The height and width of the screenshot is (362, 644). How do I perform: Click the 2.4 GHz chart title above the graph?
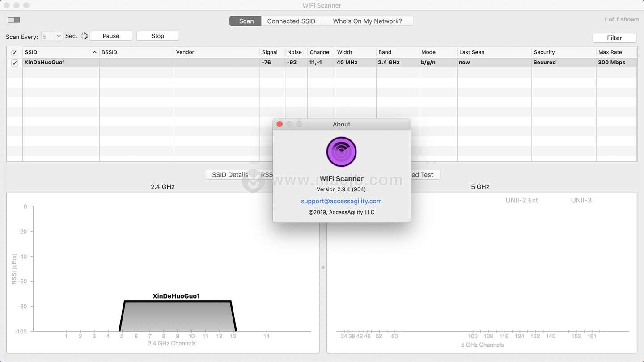[x=162, y=187]
